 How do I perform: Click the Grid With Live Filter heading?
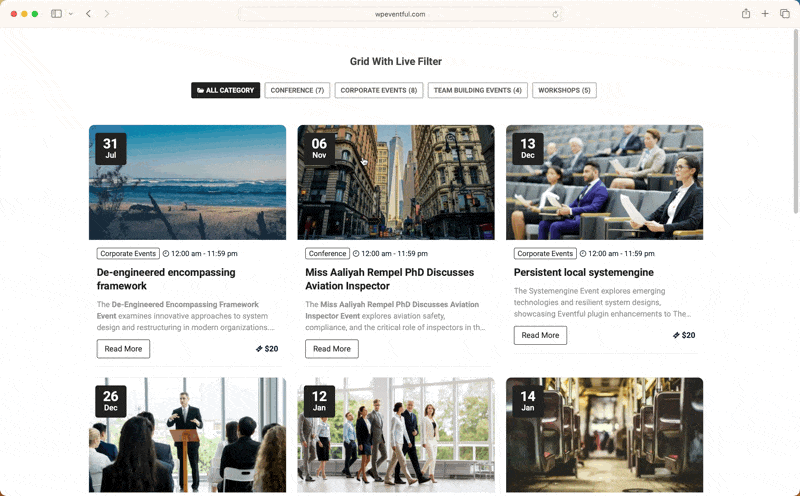coord(396,61)
